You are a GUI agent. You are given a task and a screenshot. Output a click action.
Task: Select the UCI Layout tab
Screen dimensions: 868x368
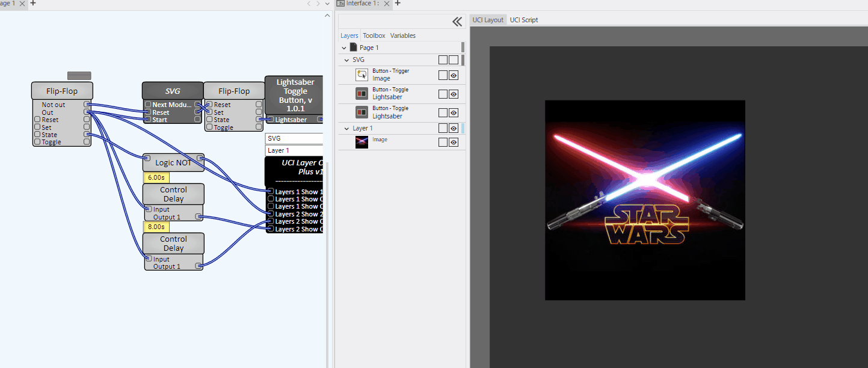click(x=488, y=20)
